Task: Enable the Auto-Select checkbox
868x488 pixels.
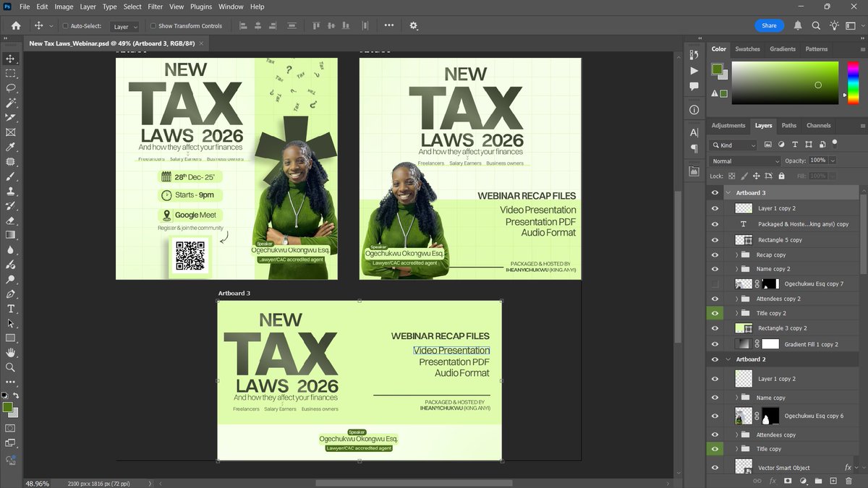Action: point(64,25)
